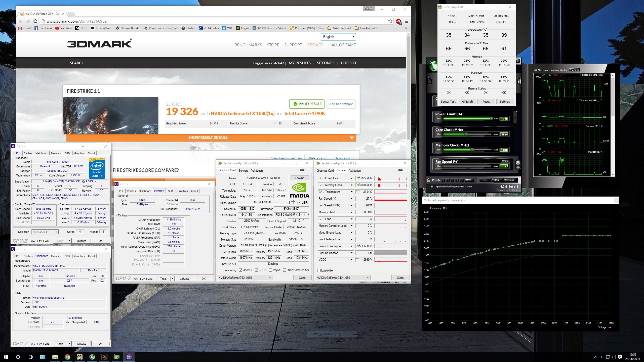Open Validation tab in GPU-Z Graphics Card window
The width and height of the screenshot is (644, 362).
[x=257, y=170]
